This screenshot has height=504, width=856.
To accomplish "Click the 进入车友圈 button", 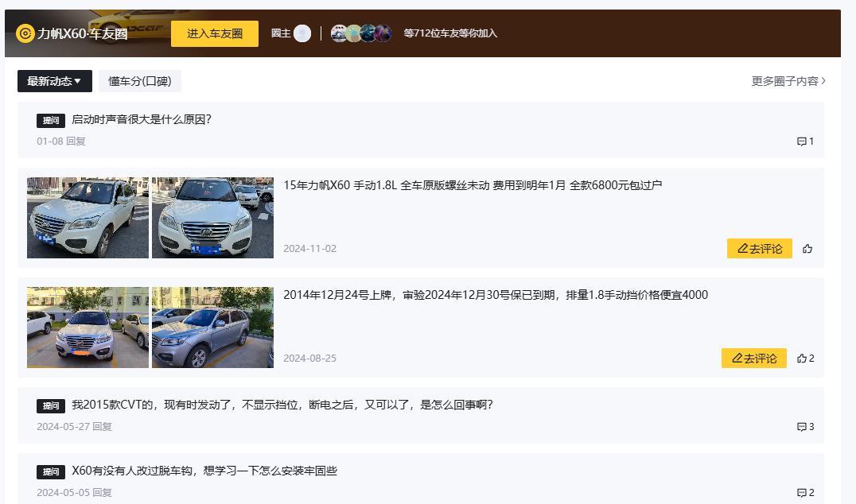I will (x=215, y=34).
